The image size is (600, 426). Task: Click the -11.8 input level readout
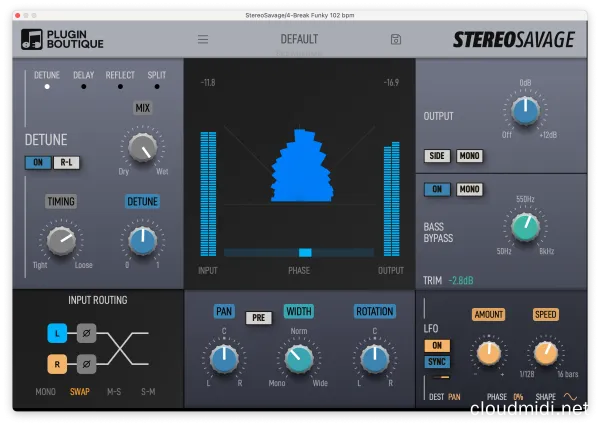(x=208, y=83)
